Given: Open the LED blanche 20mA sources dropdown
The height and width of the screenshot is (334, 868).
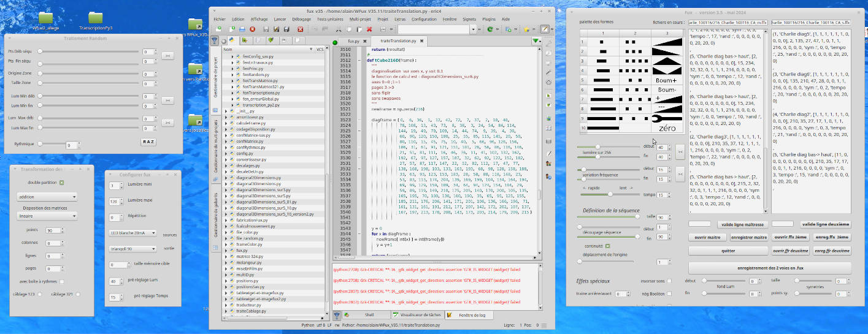Looking at the screenshot, I should coord(133,233).
